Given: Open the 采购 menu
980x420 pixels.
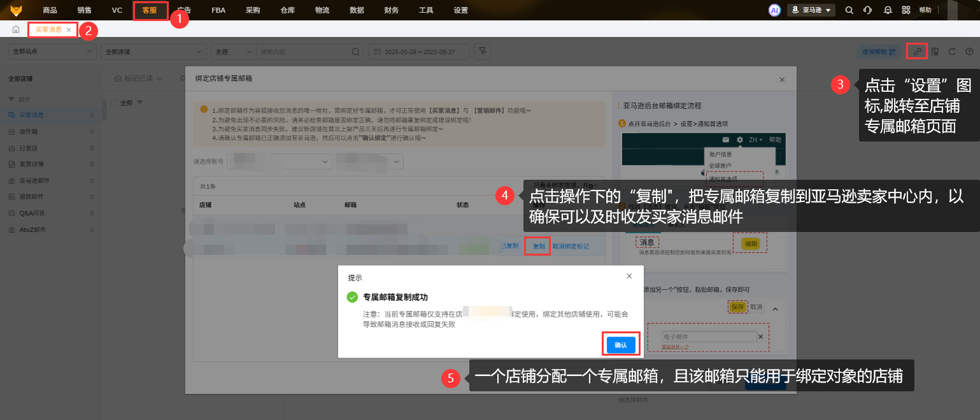Looking at the screenshot, I should click(253, 10).
